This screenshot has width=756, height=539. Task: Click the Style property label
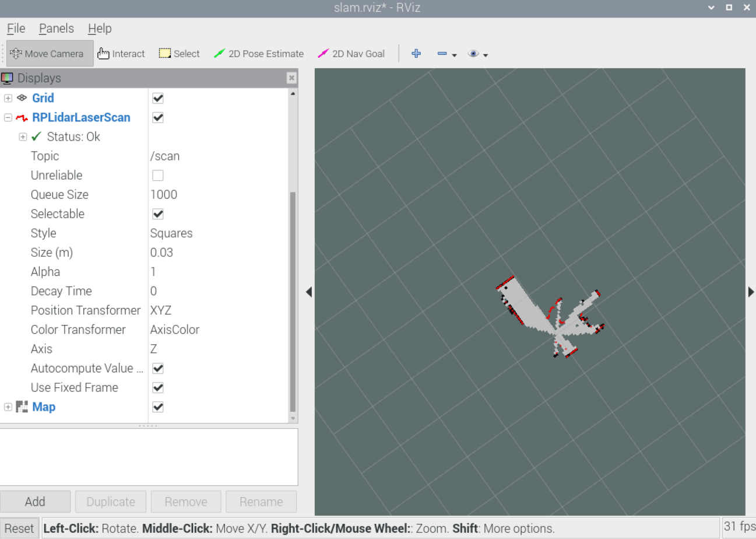pos(44,233)
